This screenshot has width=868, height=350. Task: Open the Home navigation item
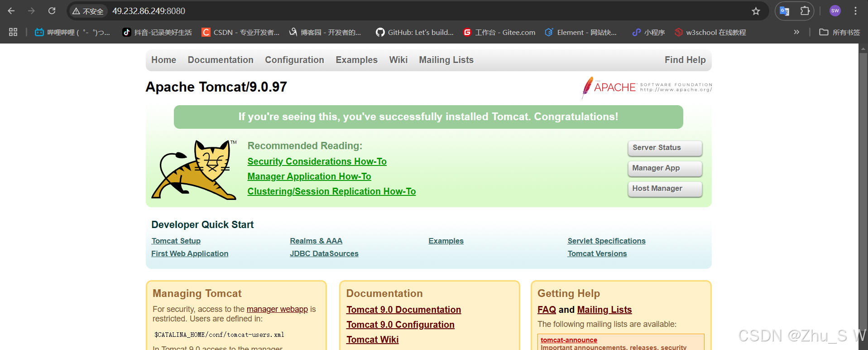[x=163, y=60]
